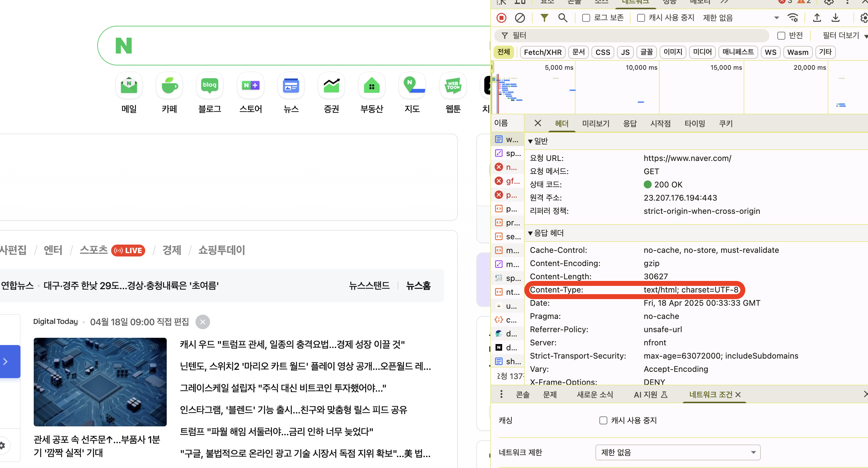
Task: Click the blog service icon
Action: (x=210, y=86)
